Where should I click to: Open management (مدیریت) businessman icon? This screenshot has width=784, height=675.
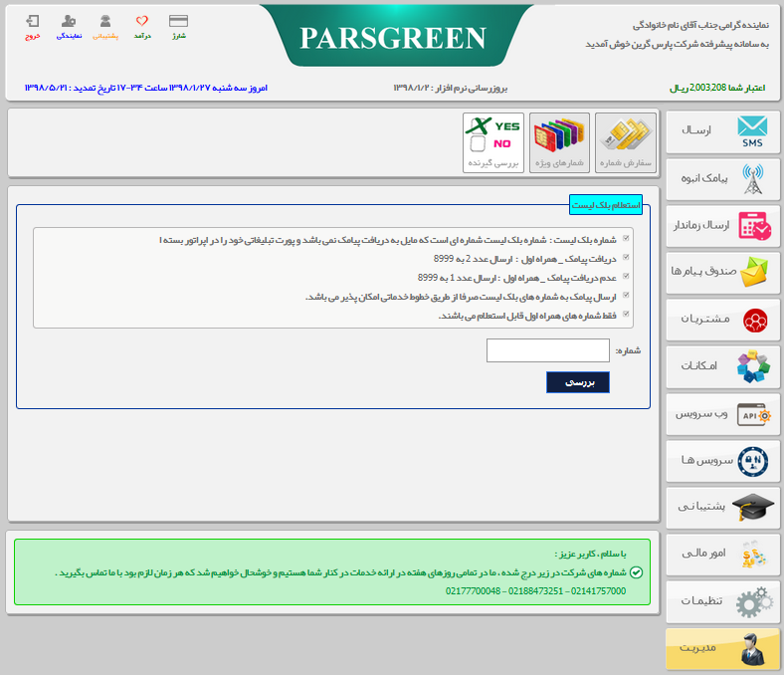pos(752,649)
